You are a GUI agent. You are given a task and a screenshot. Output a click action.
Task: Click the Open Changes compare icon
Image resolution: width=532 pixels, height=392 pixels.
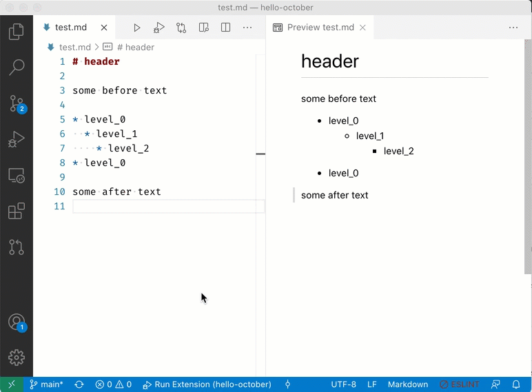point(181,28)
